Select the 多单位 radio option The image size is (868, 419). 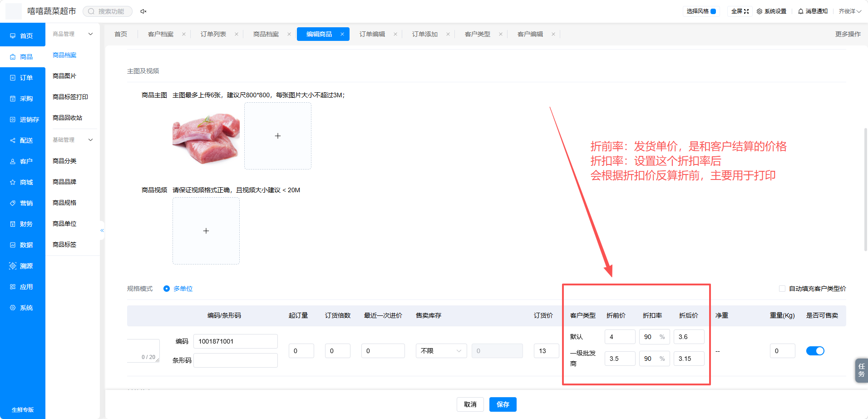pyautogui.click(x=167, y=289)
